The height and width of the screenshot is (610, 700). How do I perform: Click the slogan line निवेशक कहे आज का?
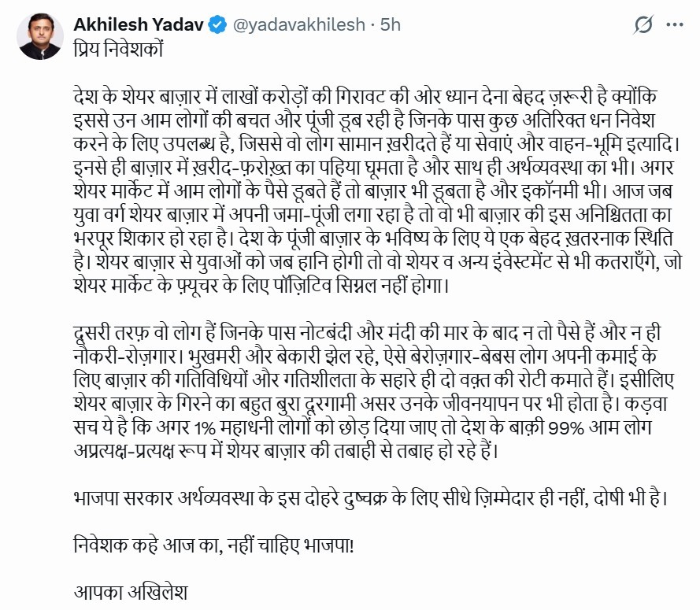213,545
